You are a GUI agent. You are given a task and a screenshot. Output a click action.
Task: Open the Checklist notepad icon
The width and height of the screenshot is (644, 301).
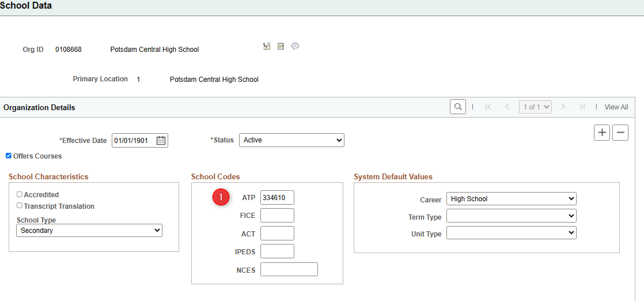tap(281, 46)
